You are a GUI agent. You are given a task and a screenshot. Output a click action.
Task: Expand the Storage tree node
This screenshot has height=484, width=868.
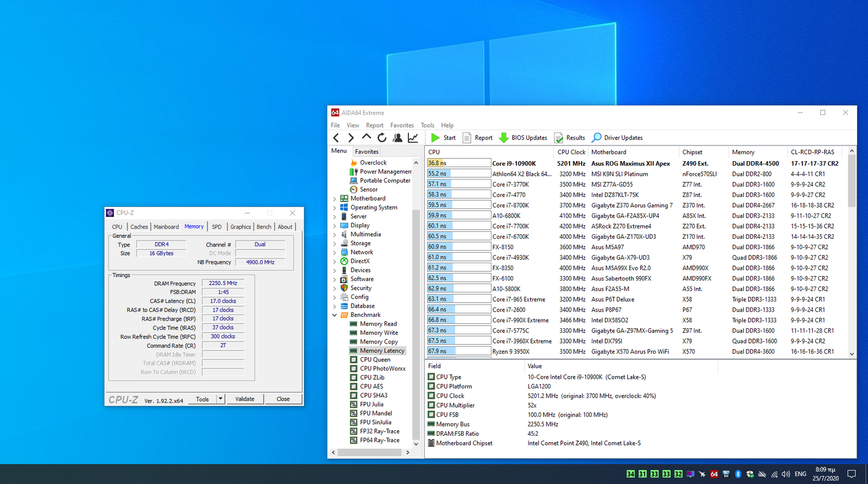[x=334, y=244]
